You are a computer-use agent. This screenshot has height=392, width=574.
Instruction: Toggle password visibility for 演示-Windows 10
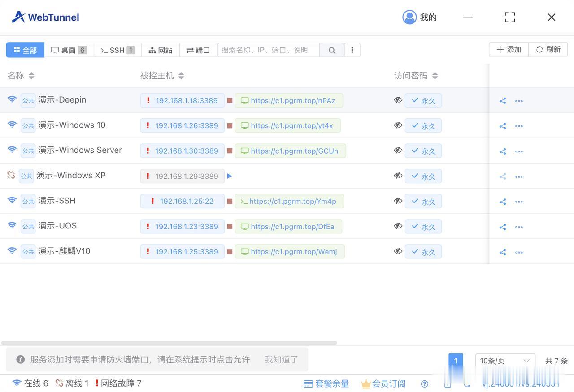pos(398,125)
